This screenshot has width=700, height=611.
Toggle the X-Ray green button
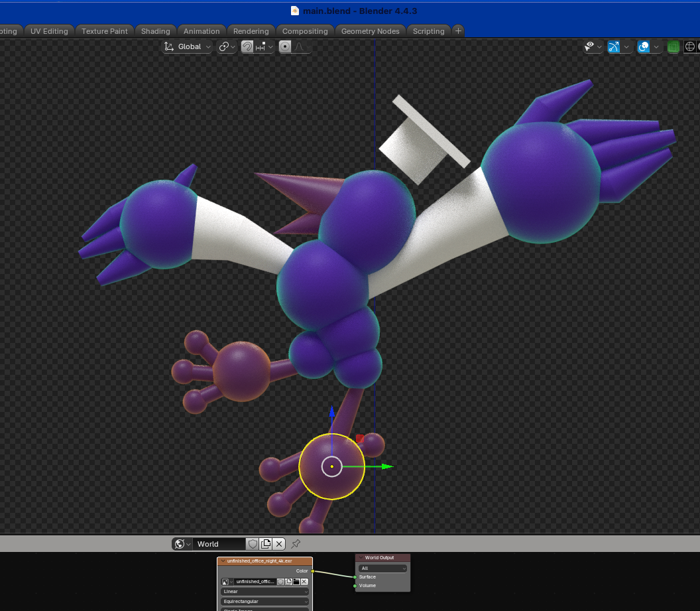pos(673,46)
